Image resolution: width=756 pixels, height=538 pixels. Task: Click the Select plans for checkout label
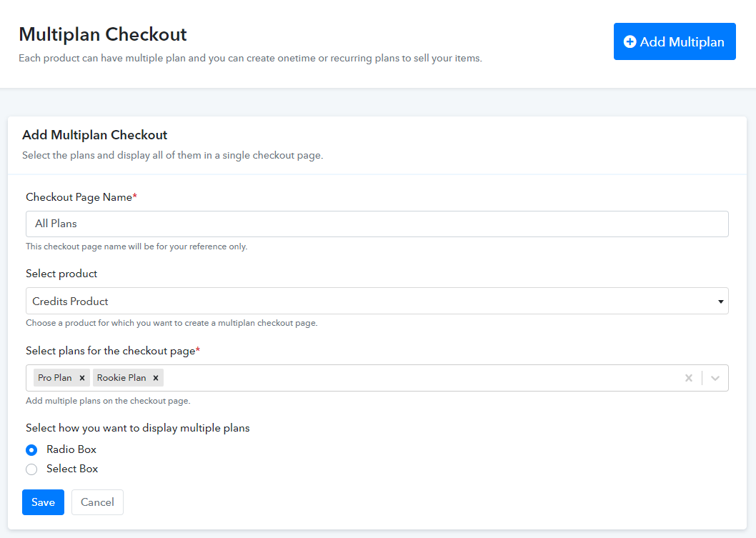point(110,351)
